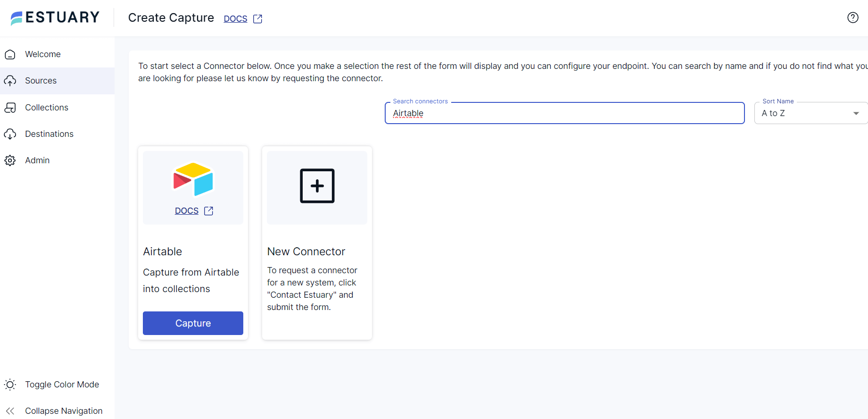The height and width of the screenshot is (419, 868).
Task: Click the sun icon for color mode
Action: click(10, 385)
